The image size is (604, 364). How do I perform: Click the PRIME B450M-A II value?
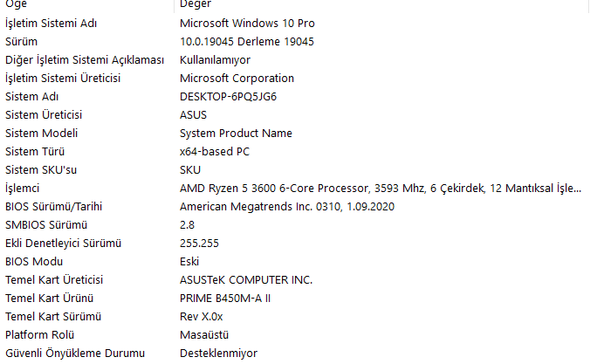point(225,299)
